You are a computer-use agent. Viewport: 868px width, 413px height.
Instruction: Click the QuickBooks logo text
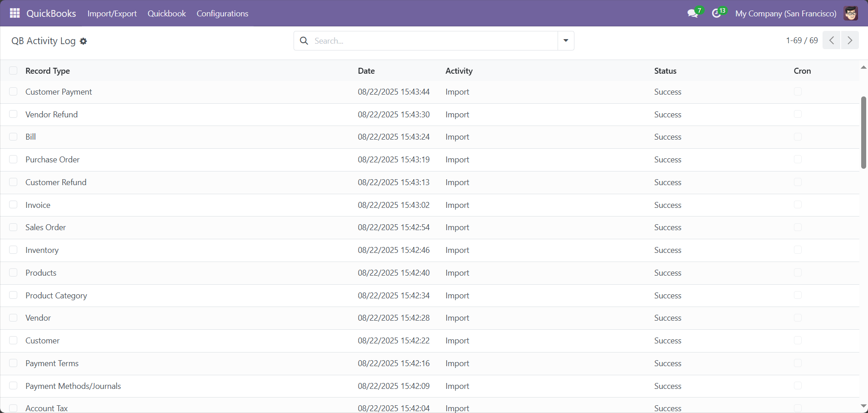click(x=51, y=13)
